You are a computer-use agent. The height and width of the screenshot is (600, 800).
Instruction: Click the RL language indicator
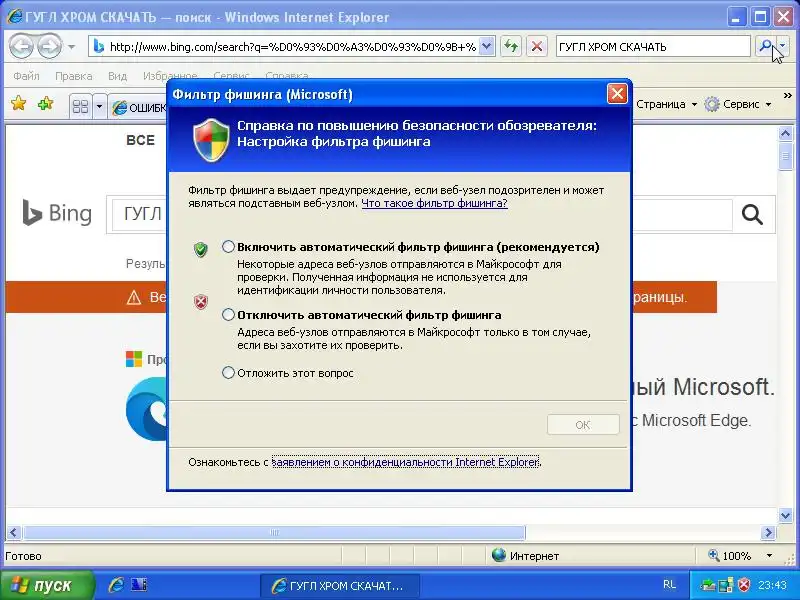point(669,585)
